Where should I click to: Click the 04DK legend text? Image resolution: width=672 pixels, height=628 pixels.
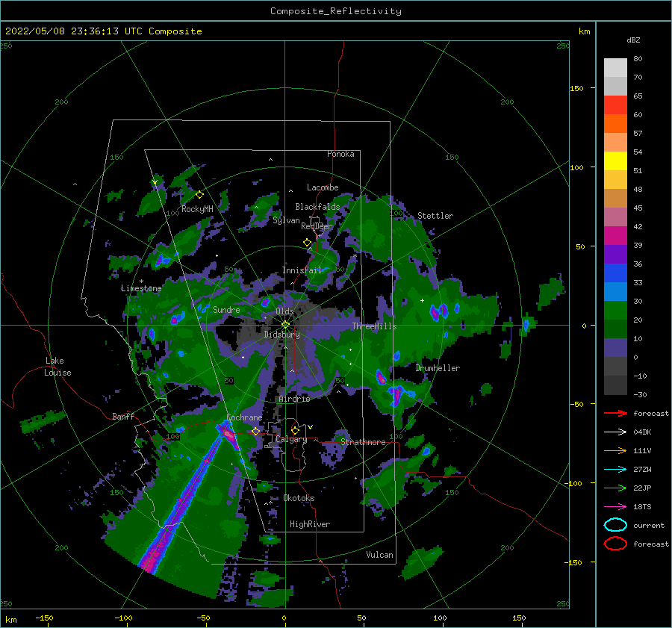(x=642, y=432)
